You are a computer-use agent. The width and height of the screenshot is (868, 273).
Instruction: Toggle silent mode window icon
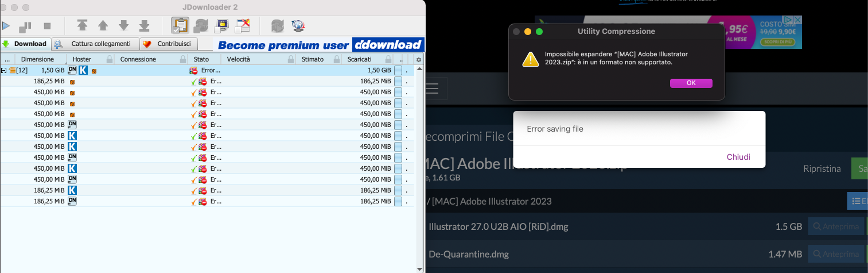point(243,25)
